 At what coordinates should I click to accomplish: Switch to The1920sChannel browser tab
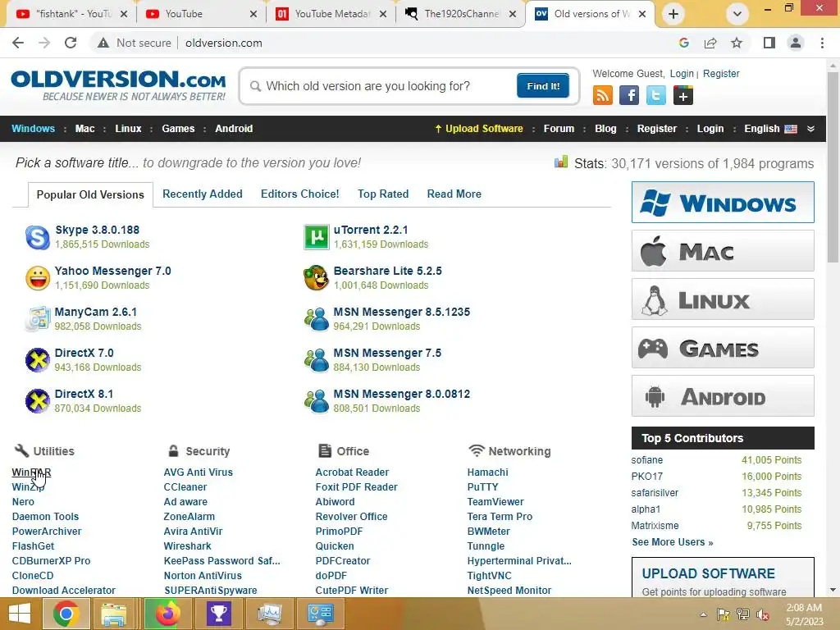(461, 14)
